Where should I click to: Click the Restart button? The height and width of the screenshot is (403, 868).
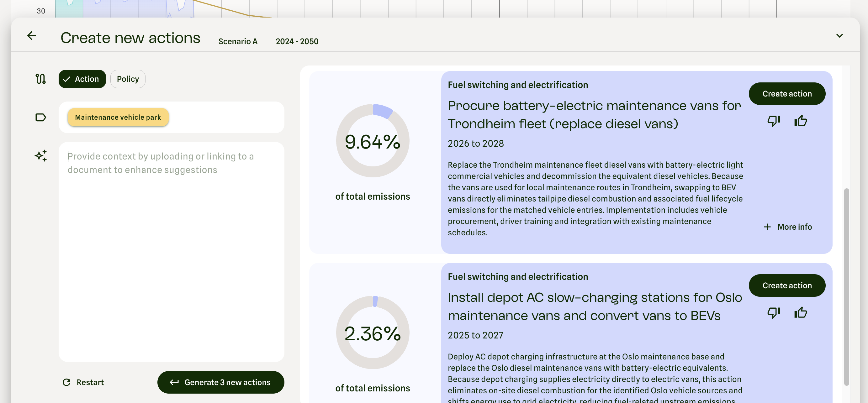(x=83, y=382)
